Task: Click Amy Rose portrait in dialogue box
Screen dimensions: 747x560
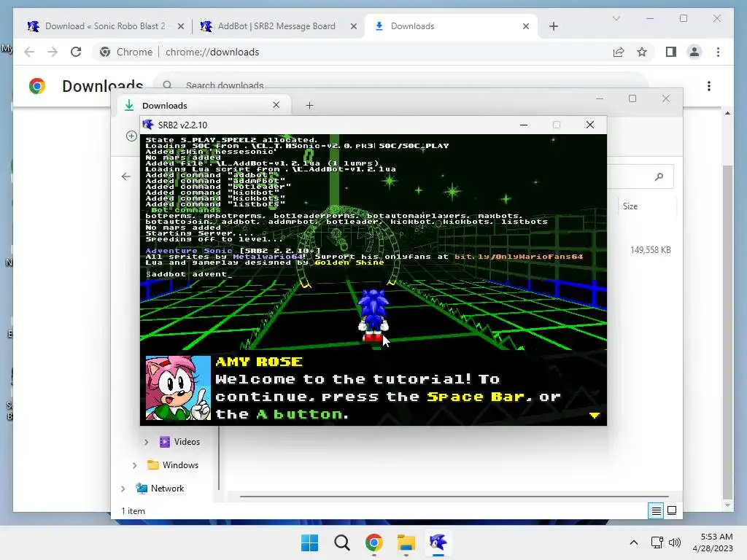Action: [178, 388]
